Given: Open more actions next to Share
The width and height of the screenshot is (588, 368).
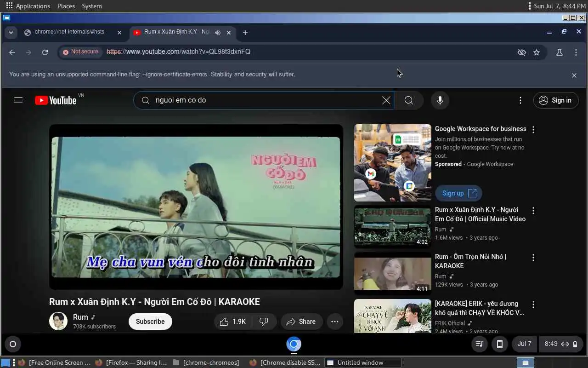Looking at the screenshot, I should pyautogui.click(x=335, y=322).
